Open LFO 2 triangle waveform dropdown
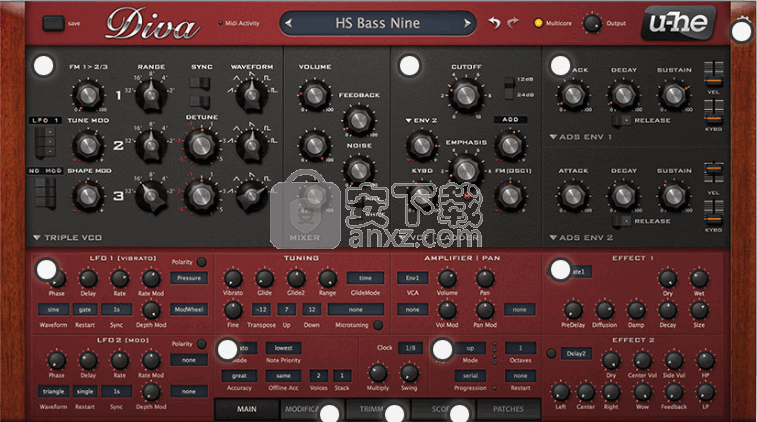757x422 pixels. (55, 391)
